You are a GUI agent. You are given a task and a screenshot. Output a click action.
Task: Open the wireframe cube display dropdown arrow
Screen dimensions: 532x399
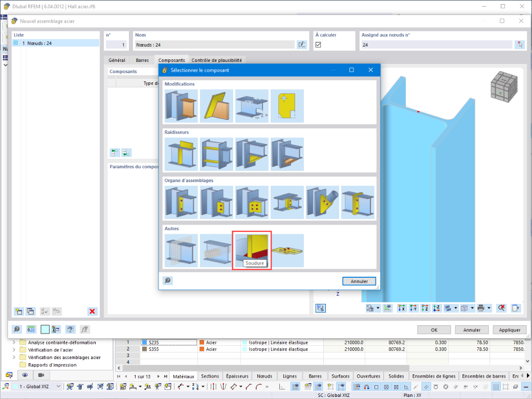tap(472, 308)
